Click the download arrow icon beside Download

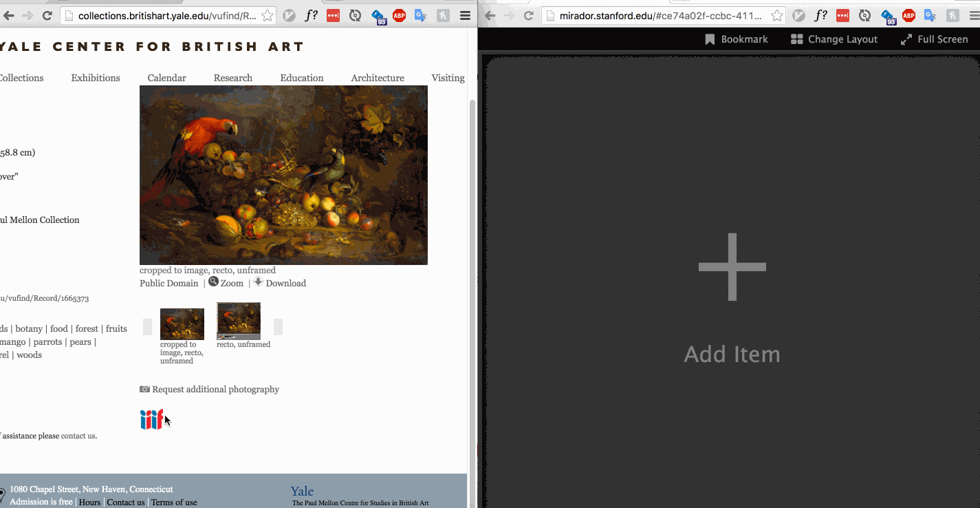point(259,282)
